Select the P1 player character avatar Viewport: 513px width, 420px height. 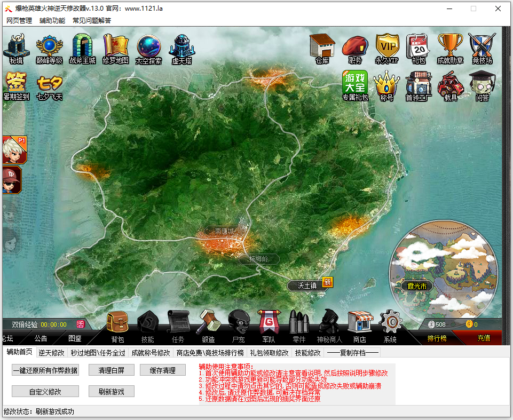[x=14, y=149]
